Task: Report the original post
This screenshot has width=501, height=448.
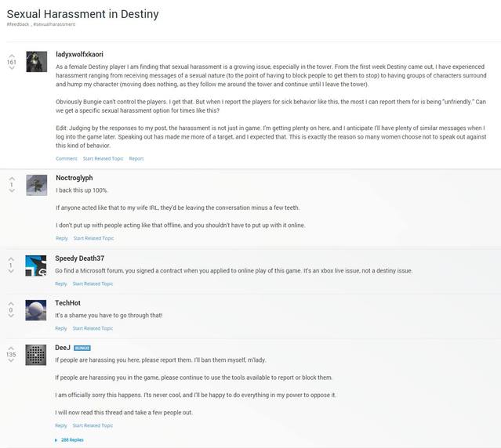Action: tap(136, 158)
